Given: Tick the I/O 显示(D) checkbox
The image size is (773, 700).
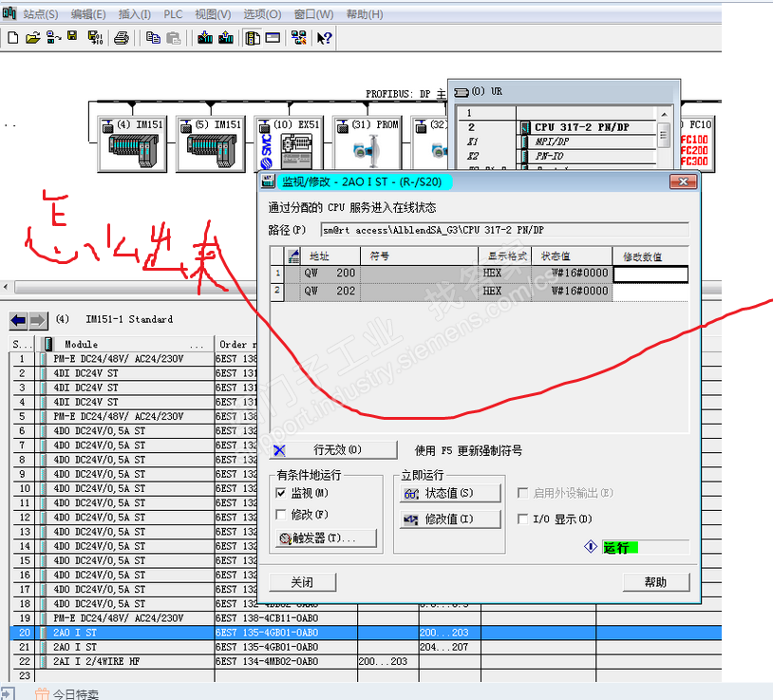Looking at the screenshot, I should click(x=522, y=520).
